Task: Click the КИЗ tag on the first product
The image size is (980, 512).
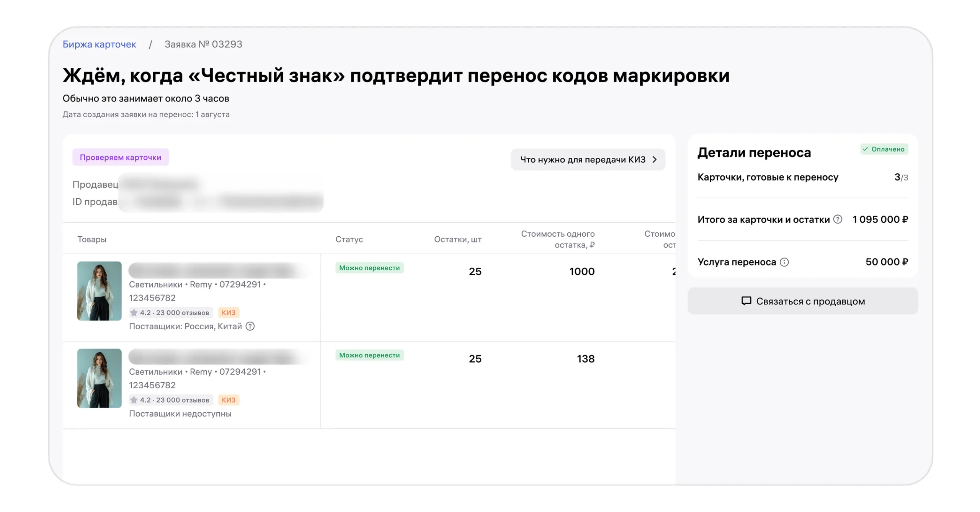Action: (x=229, y=312)
